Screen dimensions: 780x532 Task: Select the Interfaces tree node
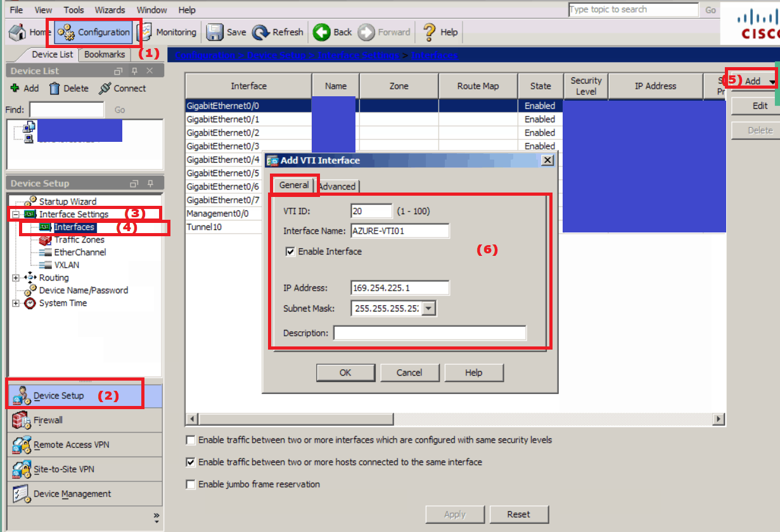tap(74, 227)
